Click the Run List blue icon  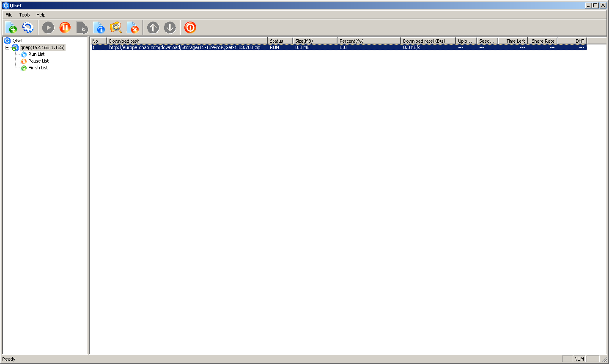[24, 55]
